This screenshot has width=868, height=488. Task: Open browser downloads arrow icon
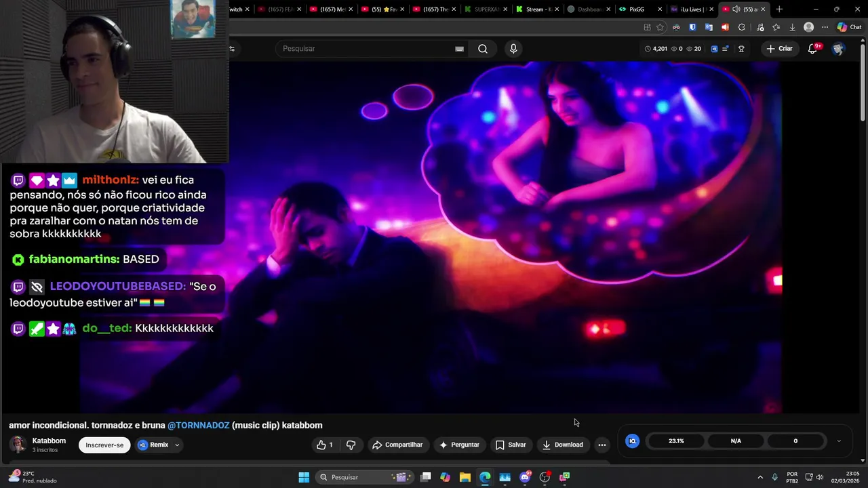792,27
